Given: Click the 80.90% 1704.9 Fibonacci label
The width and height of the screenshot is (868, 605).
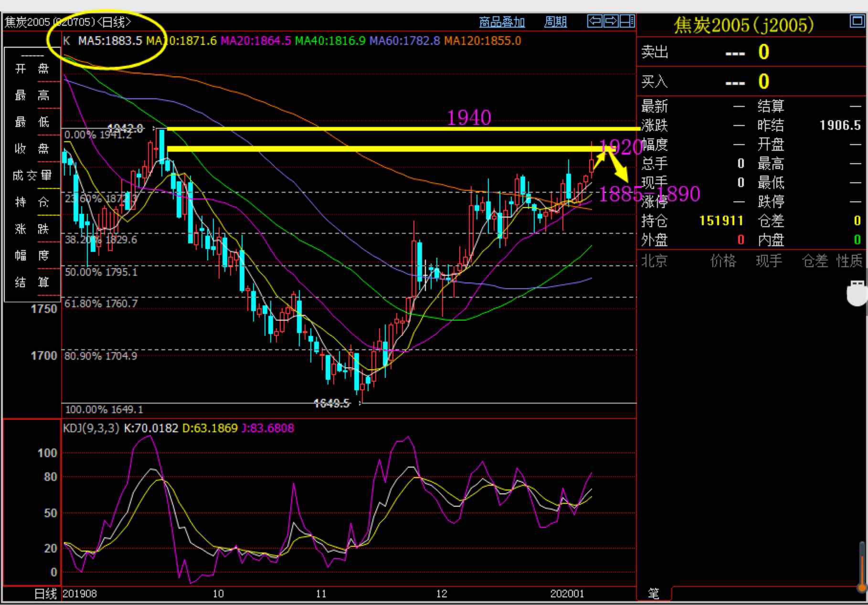Looking at the screenshot, I should coord(101,356).
